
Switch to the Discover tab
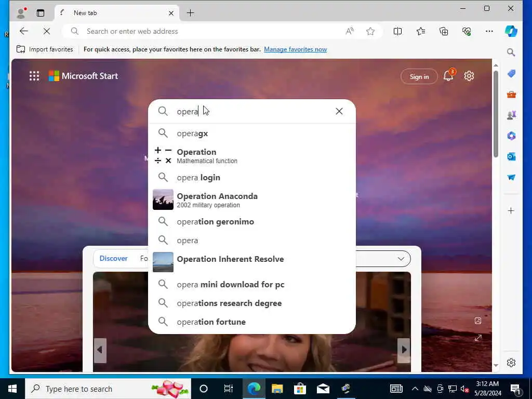coord(113,259)
